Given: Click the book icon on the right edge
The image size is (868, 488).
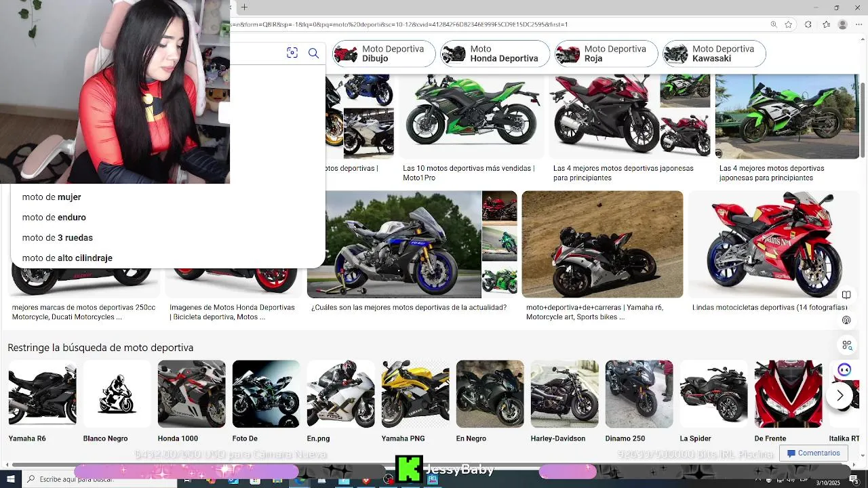Looking at the screenshot, I should pos(846,295).
